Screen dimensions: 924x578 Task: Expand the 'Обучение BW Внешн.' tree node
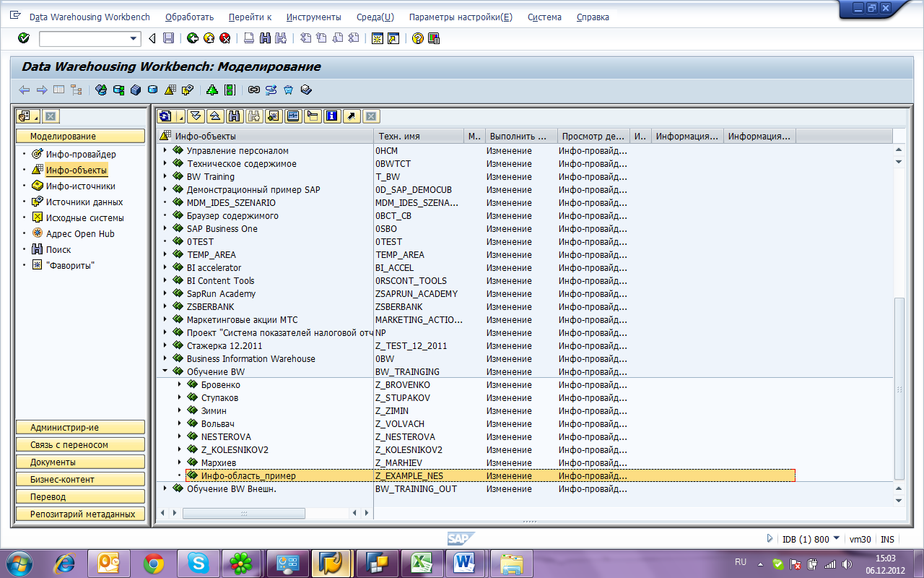click(165, 488)
